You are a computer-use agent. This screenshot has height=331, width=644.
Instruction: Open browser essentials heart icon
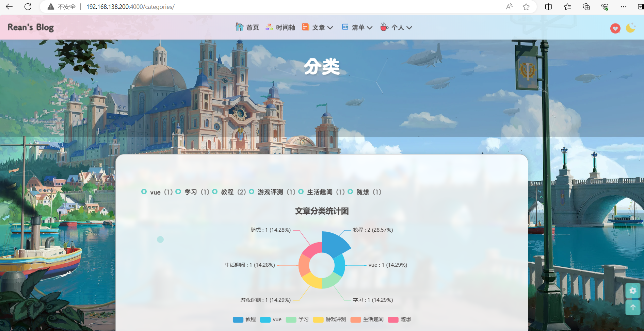click(x=605, y=7)
